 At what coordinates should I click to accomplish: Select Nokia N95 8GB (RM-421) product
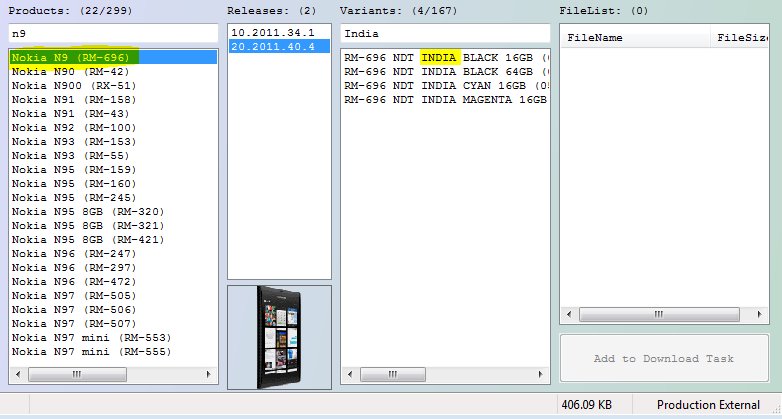(113, 239)
